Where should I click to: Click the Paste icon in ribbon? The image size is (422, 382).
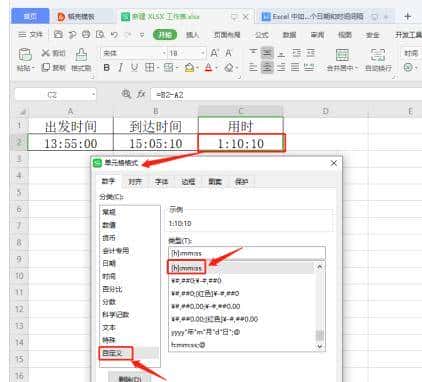pos(25,54)
